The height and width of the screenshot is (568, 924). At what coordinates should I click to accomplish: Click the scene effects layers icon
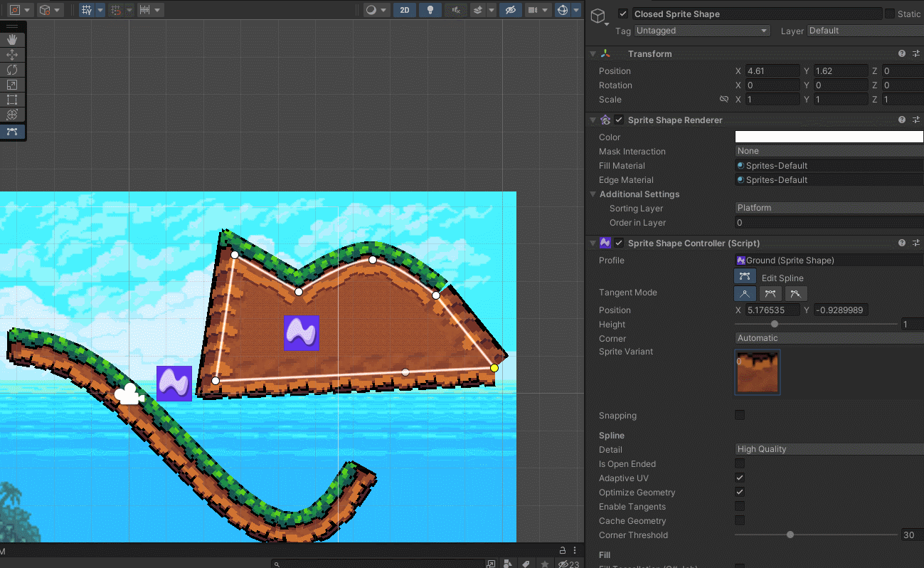(x=478, y=10)
